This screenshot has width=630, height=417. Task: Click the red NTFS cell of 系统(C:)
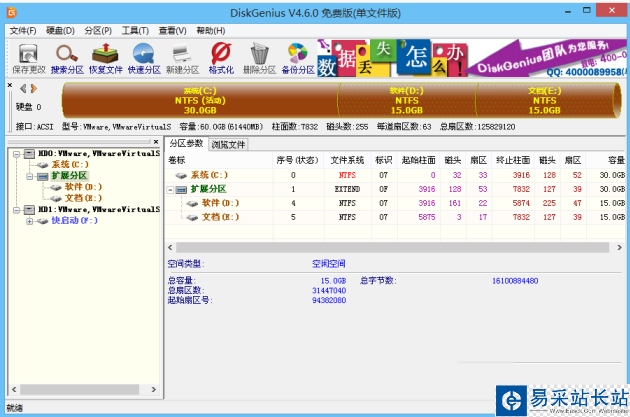pyautogui.click(x=347, y=175)
